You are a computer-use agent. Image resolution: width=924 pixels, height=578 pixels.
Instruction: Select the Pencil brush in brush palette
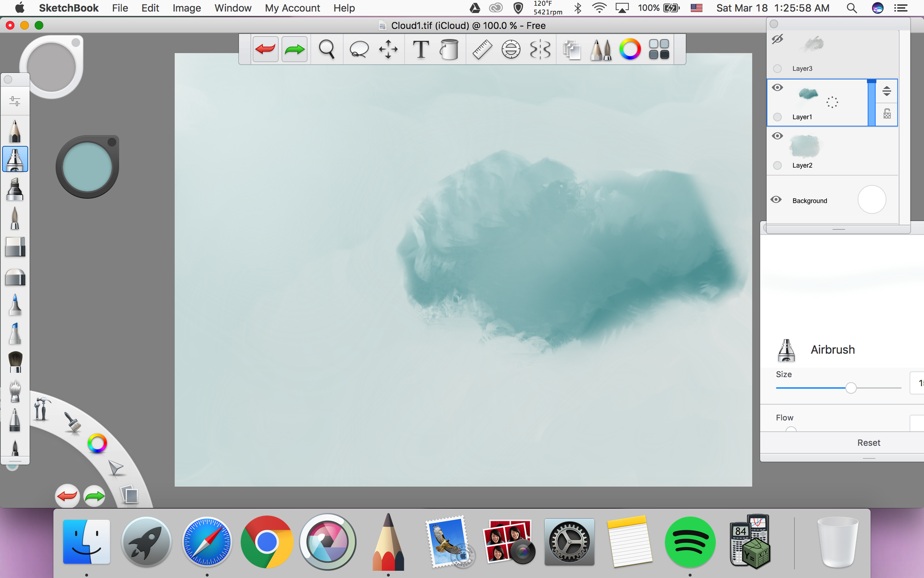tap(15, 131)
